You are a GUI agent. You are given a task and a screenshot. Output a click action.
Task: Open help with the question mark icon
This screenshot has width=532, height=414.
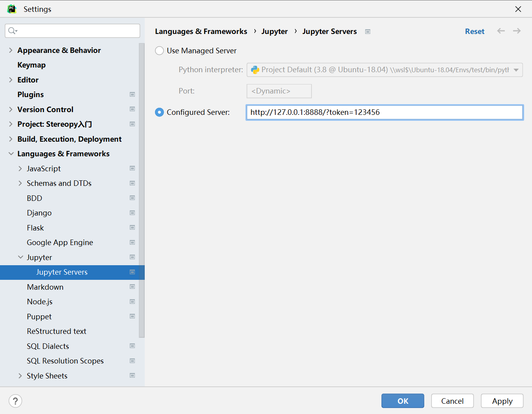point(15,401)
